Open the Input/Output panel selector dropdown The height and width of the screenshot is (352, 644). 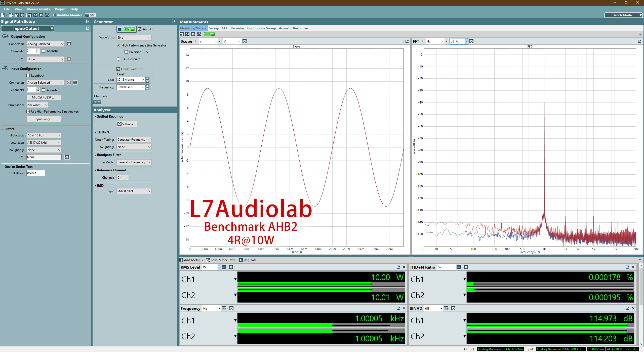pos(28,29)
